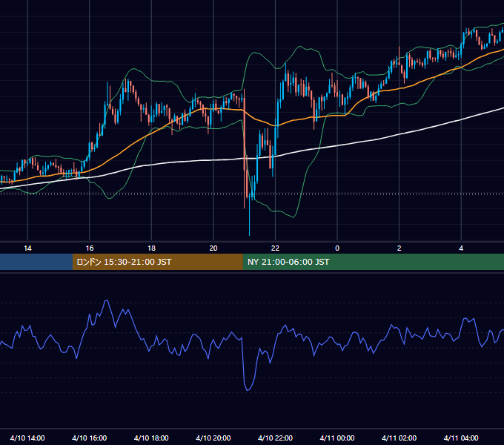Click the 4/10 20:00 time label

coord(213,438)
